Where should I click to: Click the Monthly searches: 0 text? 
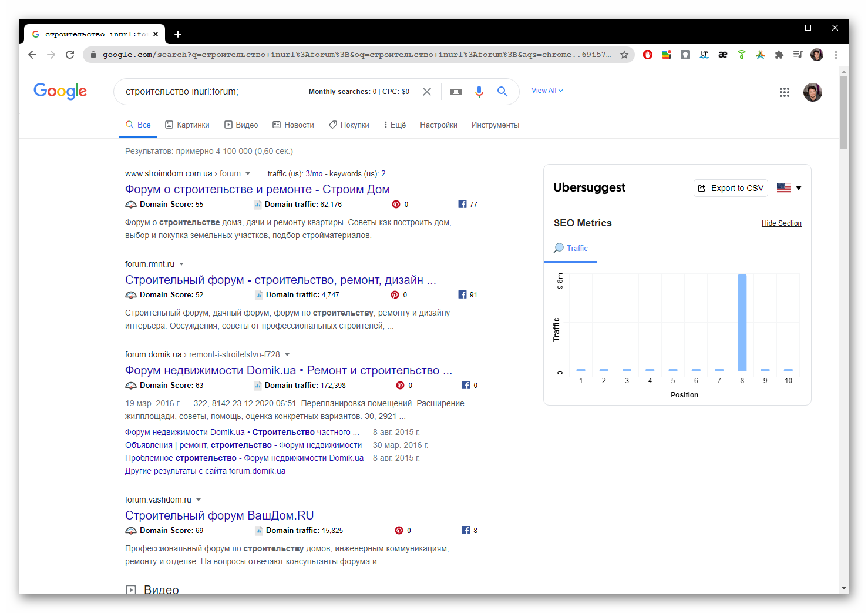coord(343,92)
